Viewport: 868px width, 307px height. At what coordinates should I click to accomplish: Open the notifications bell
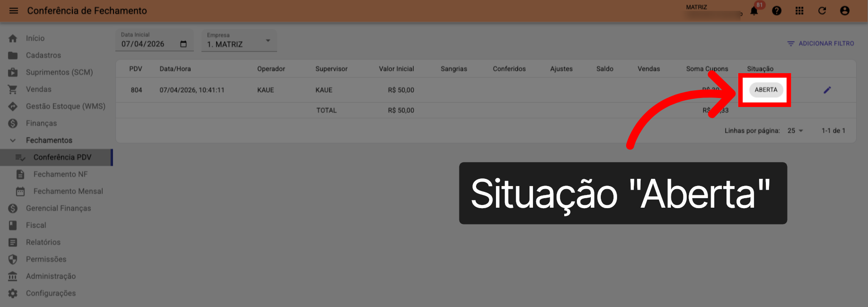point(754,11)
